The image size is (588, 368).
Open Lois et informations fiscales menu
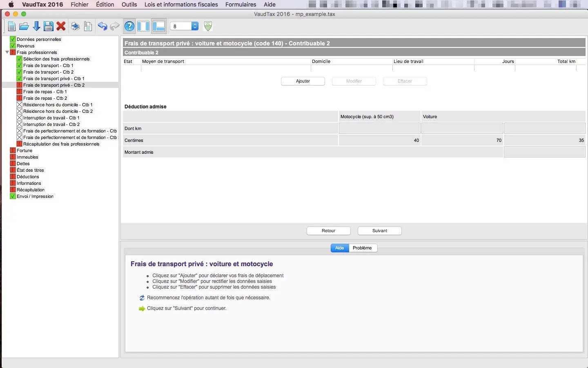click(181, 4)
